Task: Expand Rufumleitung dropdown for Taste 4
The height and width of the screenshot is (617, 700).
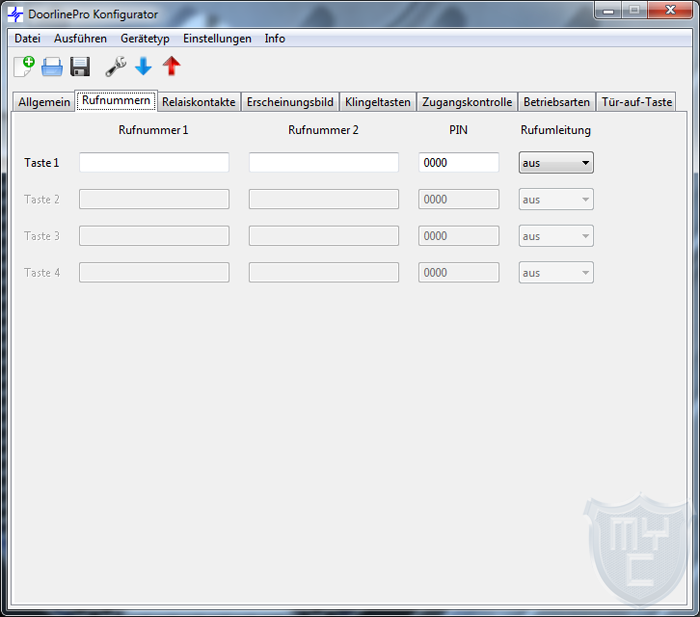Action: [x=556, y=272]
